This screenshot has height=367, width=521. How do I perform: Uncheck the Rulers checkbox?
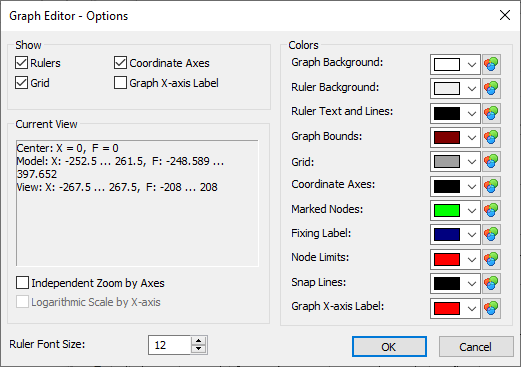click(x=21, y=63)
